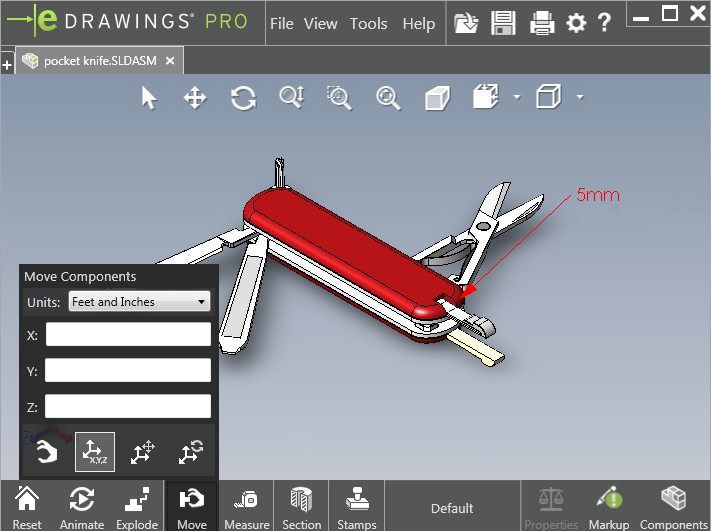This screenshot has width=711, height=531.
Task: Toggle free drag hand mode
Action: tap(45, 453)
